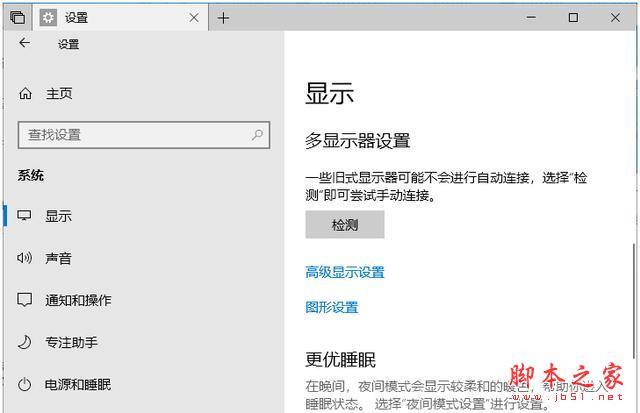Select 显示 in the system sidebar

[58, 216]
